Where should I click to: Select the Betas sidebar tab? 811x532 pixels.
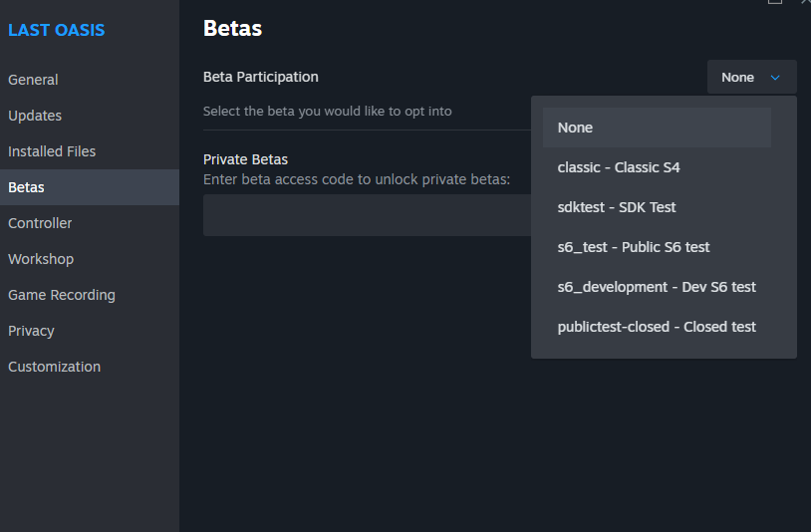pyautogui.click(x=90, y=187)
